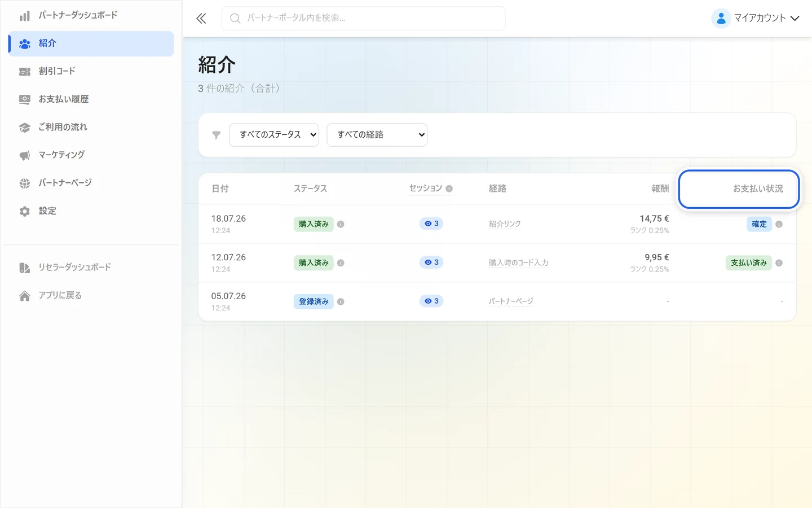Viewport: 812px width, 508px height.
Task: Open お支払い履歴 from sidebar
Action: pos(91,99)
